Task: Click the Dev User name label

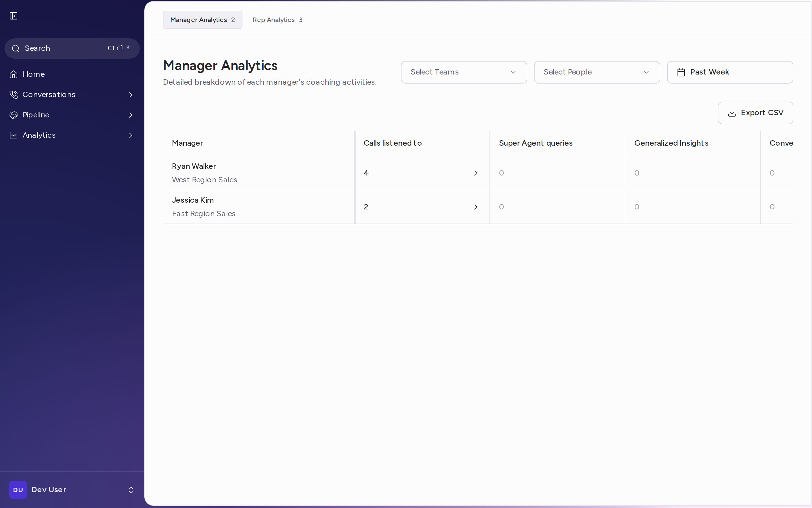Action: [49, 490]
